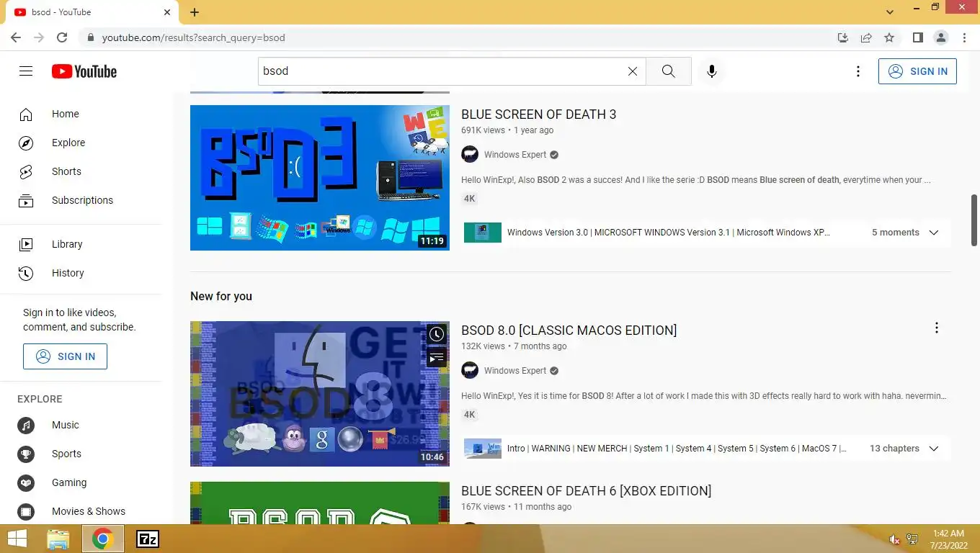Open a new tab with plus button
Screen dimensions: 980x553
pos(195,12)
